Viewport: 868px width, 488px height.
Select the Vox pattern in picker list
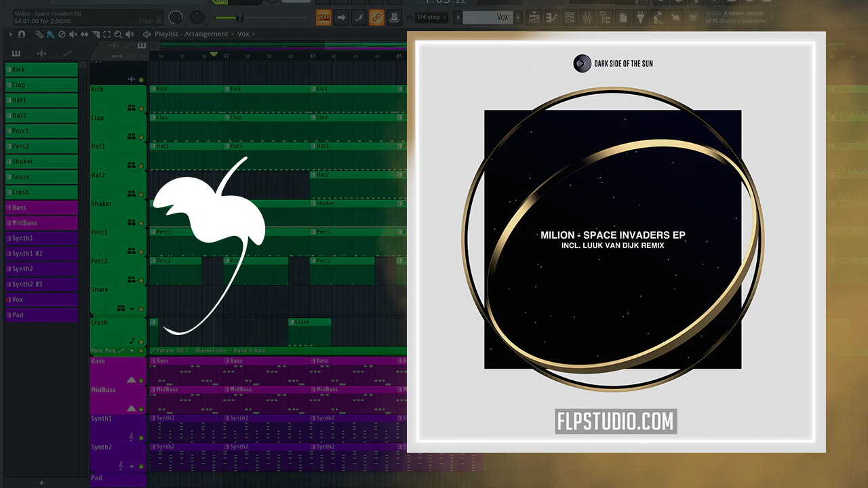41,300
